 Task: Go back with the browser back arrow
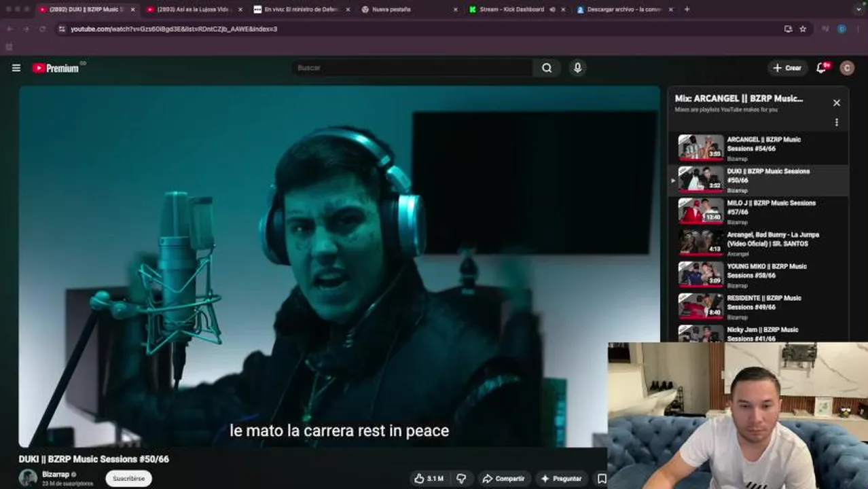10,29
